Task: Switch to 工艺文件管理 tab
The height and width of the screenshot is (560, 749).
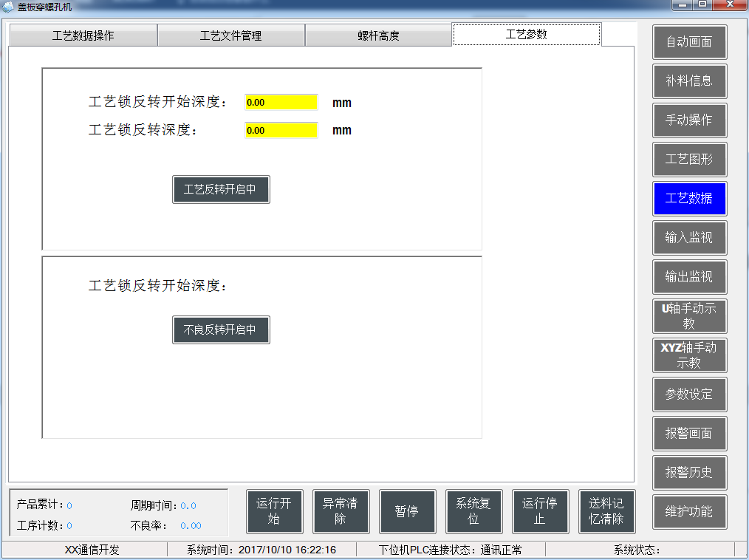Action: point(230,35)
